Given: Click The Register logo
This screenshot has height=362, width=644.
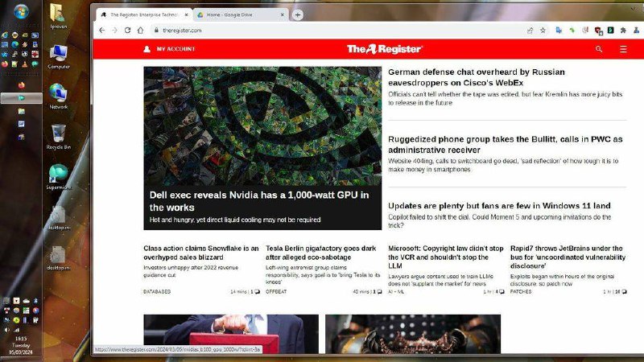Looking at the screenshot, I should (x=385, y=49).
